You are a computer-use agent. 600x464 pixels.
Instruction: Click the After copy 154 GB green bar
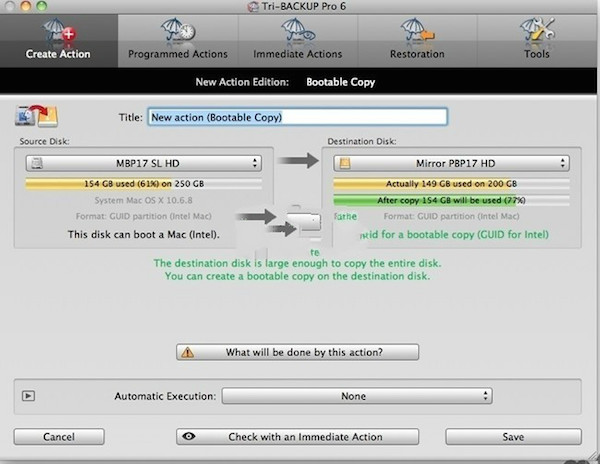point(451,200)
